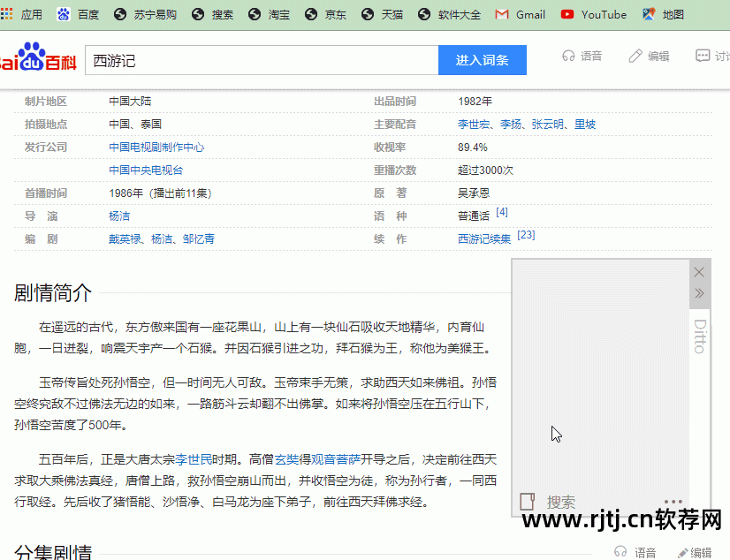Close the Ditto panel with X

tap(699, 272)
